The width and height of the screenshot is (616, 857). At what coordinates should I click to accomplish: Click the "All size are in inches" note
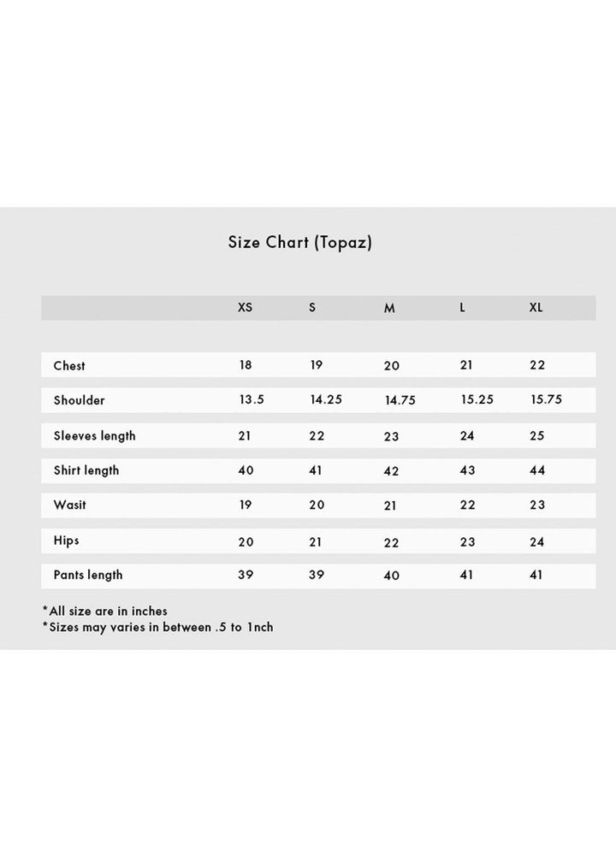[x=105, y=611]
